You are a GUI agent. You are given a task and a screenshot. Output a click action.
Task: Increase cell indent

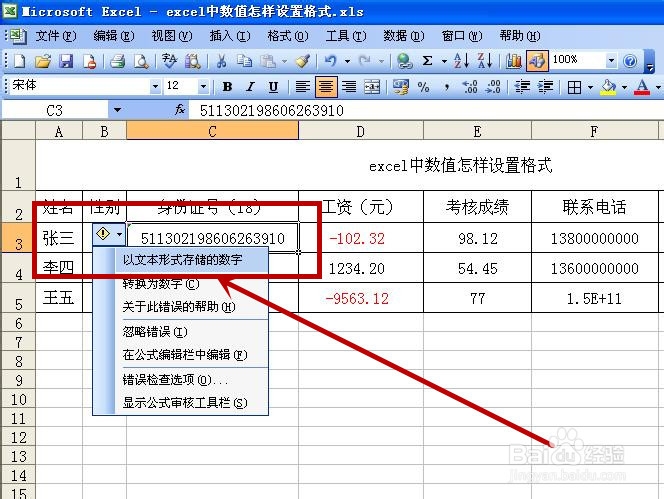tap(545, 87)
